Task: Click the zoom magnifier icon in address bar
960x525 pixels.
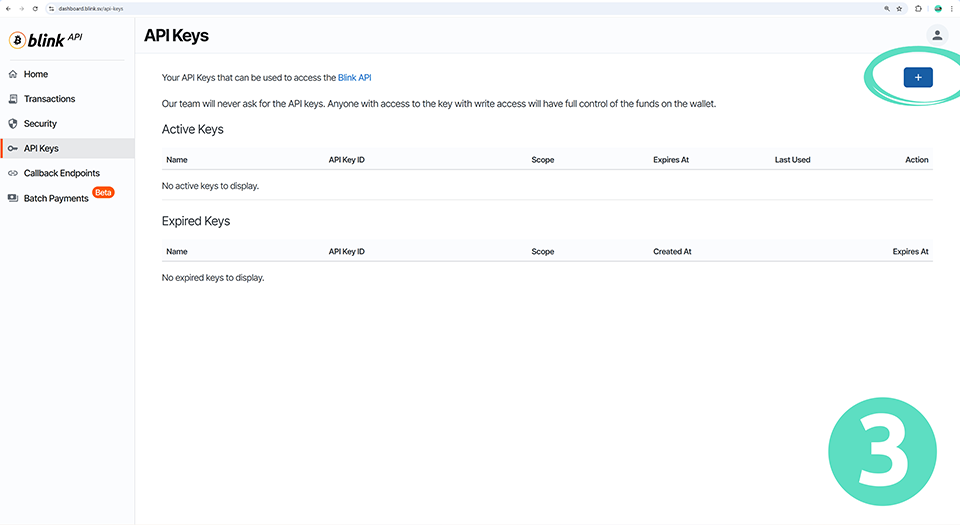Action: click(x=886, y=8)
